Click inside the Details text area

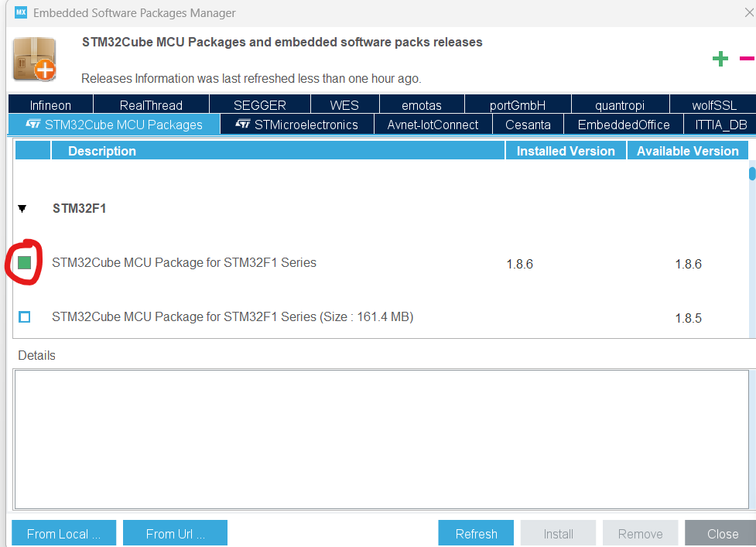[x=381, y=439]
